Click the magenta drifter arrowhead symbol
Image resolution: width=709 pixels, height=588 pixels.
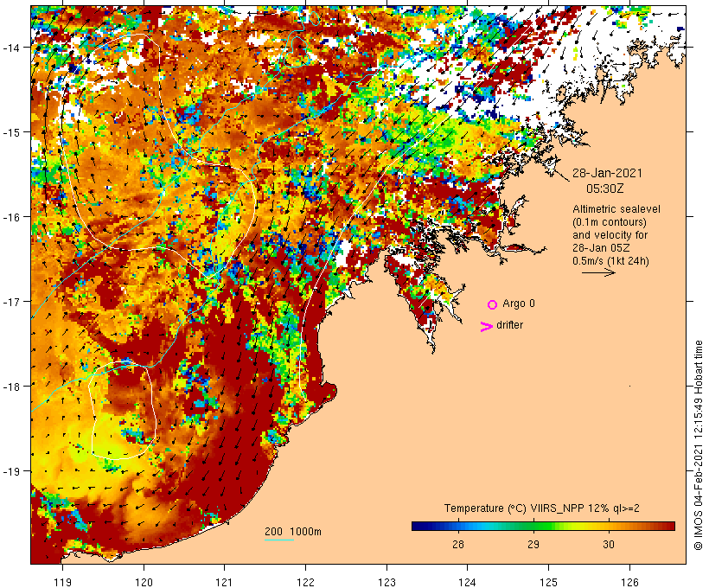pyautogui.click(x=486, y=326)
